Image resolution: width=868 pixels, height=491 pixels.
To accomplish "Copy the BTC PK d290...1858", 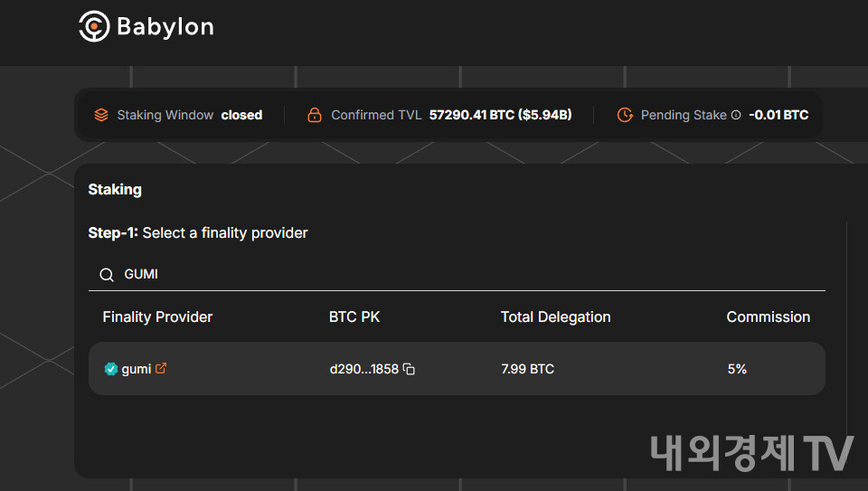I will (409, 369).
